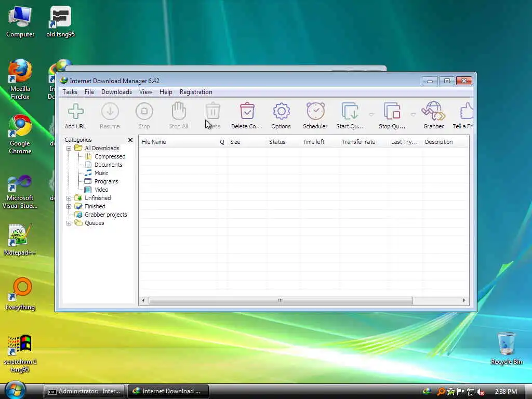532x399 pixels.
Task: Select the Video category
Action: click(x=101, y=190)
